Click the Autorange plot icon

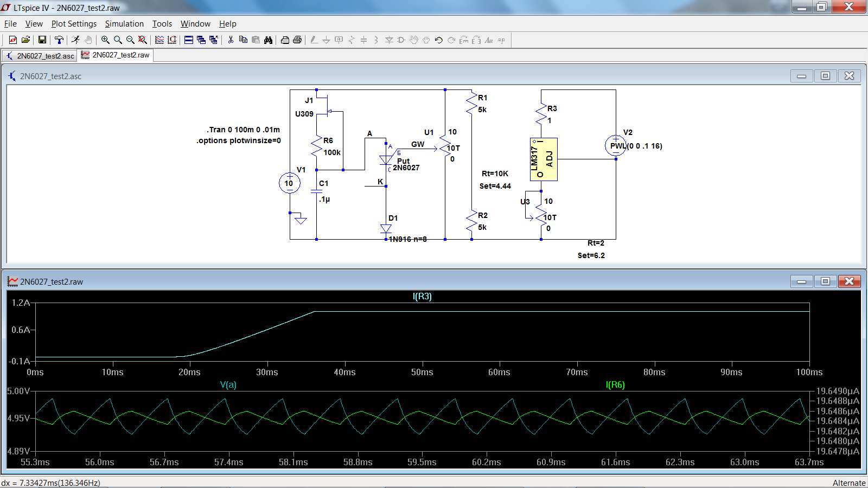click(x=172, y=40)
